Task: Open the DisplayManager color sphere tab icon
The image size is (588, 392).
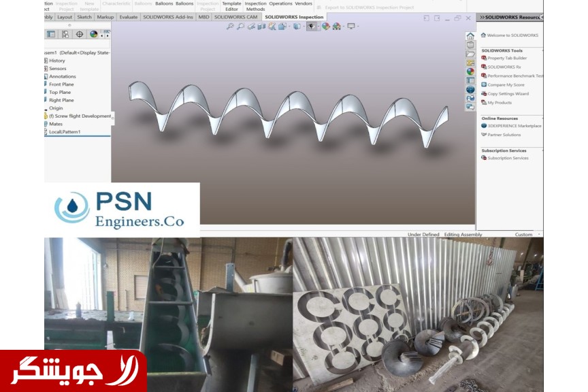Action: pyautogui.click(x=93, y=34)
